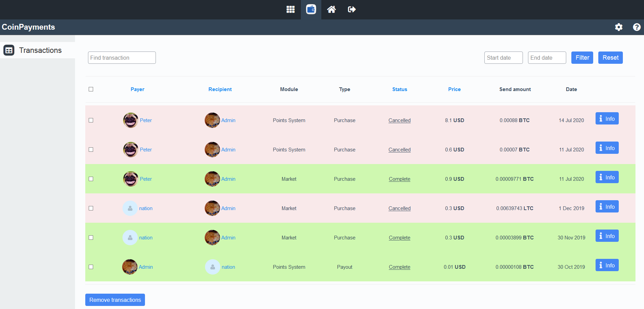Toggle the select-all checkbox in table header
This screenshot has width=644, height=309.
(x=91, y=89)
